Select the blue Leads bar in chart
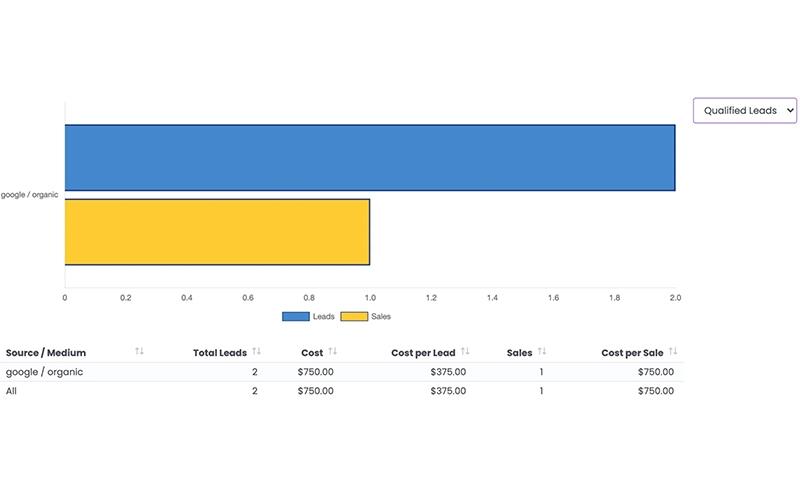This screenshot has width=800, height=500. click(x=370, y=158)
